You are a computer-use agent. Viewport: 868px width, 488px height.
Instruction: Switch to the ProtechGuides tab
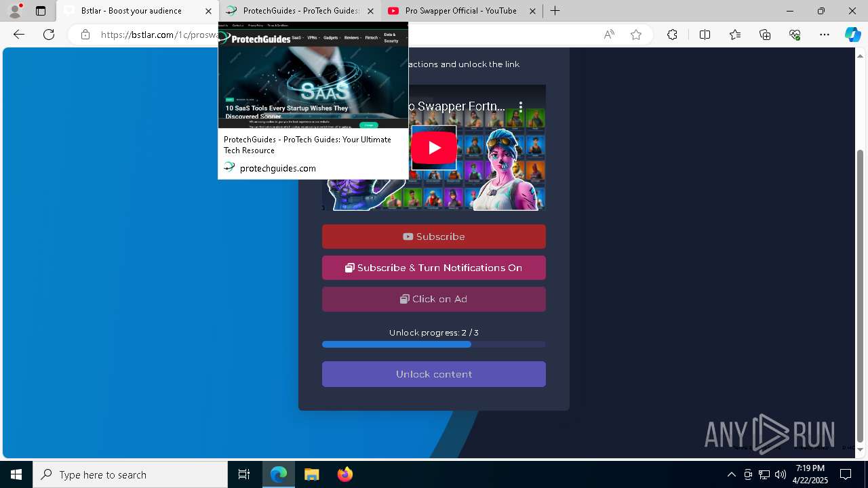300,11
